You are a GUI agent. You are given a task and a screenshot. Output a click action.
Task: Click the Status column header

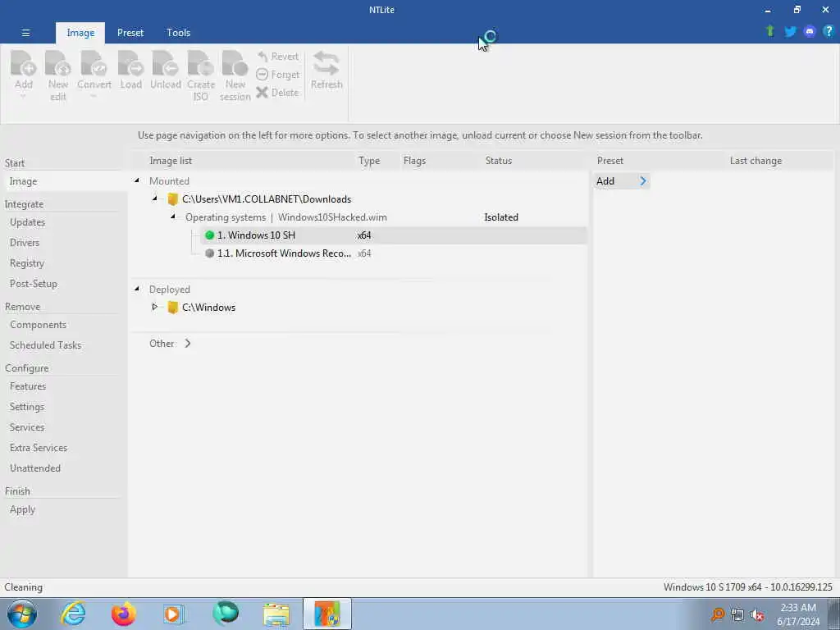pos(498,161)
